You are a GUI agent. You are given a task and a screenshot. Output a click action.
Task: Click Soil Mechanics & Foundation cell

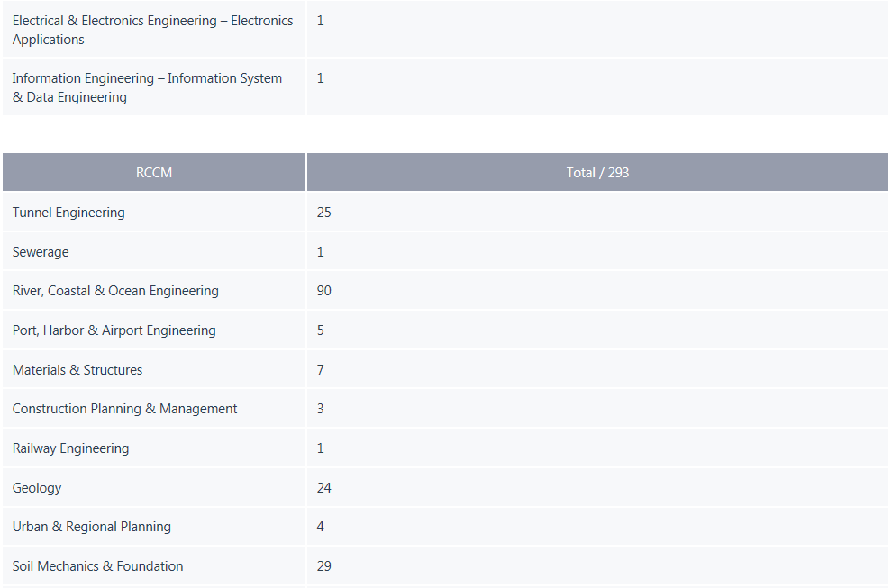click(x=153, y=565)
